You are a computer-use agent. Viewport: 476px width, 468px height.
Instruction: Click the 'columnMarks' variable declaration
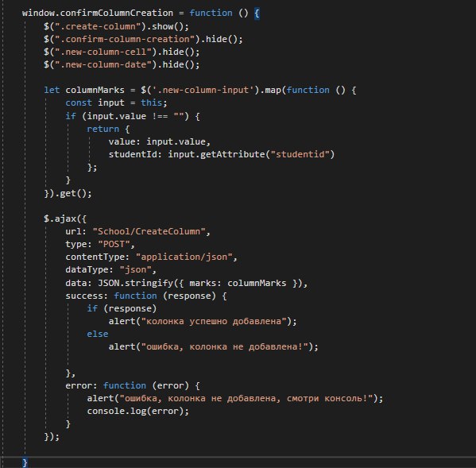click(x=95, y=90)
